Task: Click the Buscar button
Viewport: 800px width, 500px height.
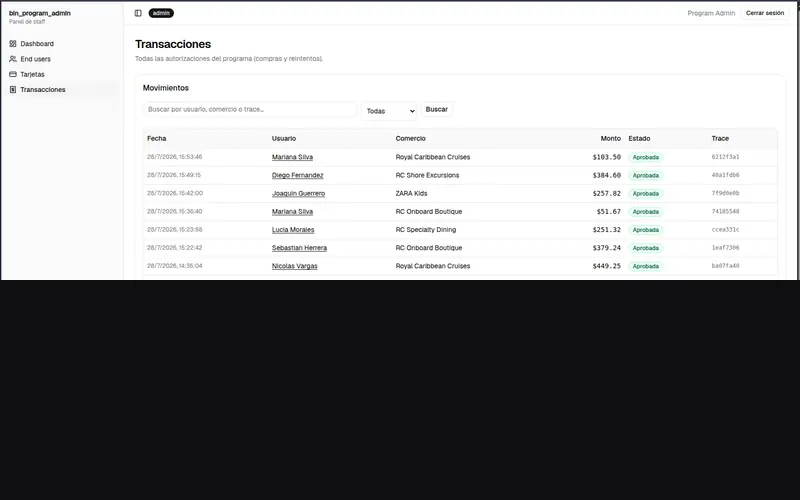Action: (x=436, y=109)
